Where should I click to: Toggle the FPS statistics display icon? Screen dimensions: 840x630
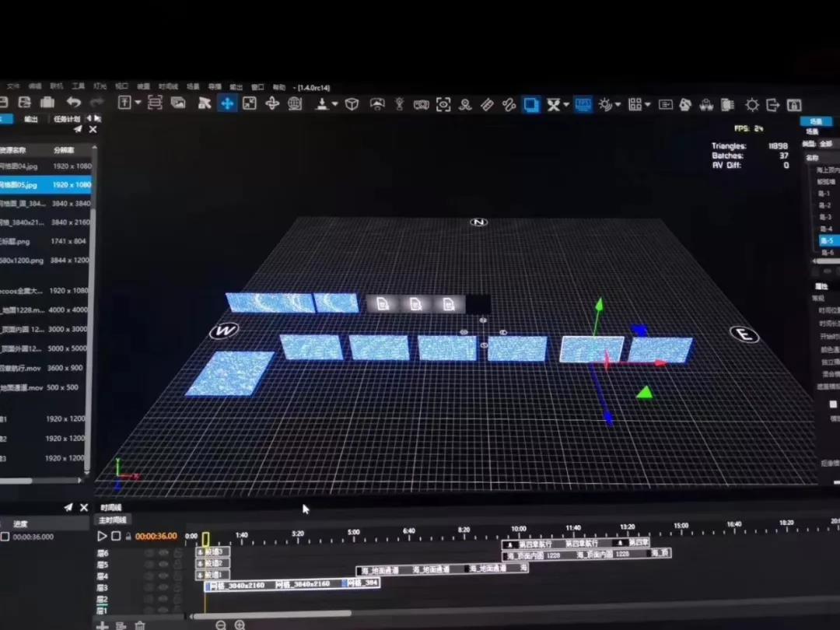tap(583, 104)
